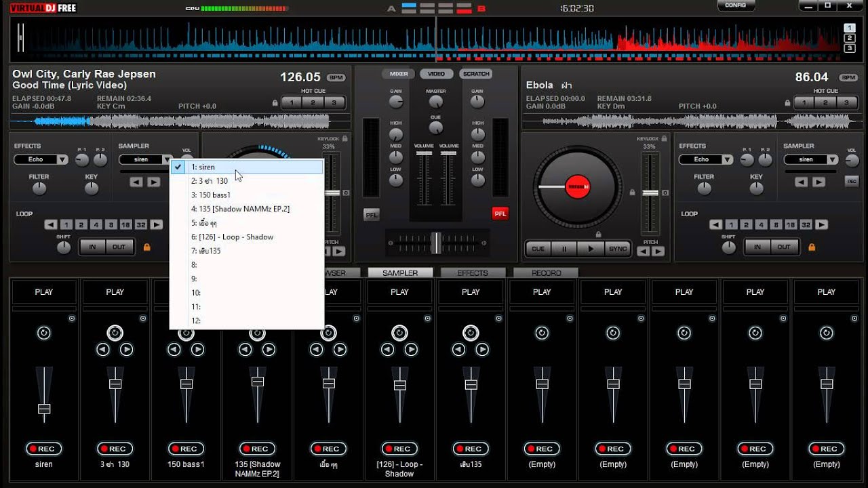Open the right deck siren sampler dropdown

832,160
